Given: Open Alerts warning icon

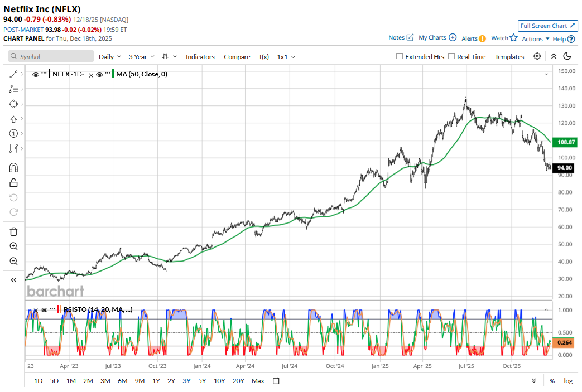Looking at the screenshot, I should [x=482, y=38].
